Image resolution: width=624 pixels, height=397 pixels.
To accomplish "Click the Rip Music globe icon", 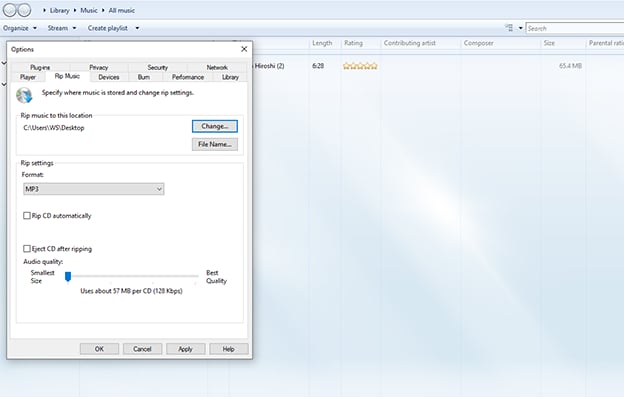I will point(24,95).
